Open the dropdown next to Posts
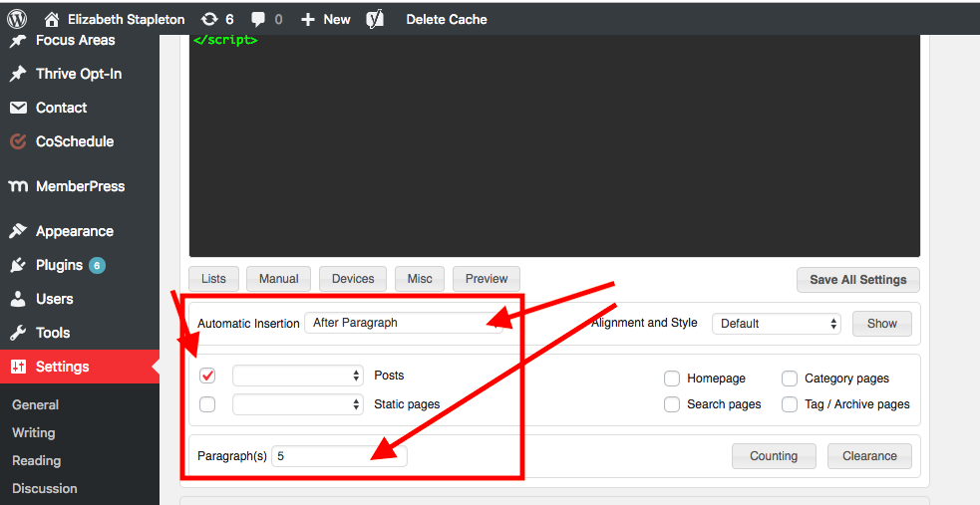The image size is (980, 505). pyautogui.click(x=297, y=376)
